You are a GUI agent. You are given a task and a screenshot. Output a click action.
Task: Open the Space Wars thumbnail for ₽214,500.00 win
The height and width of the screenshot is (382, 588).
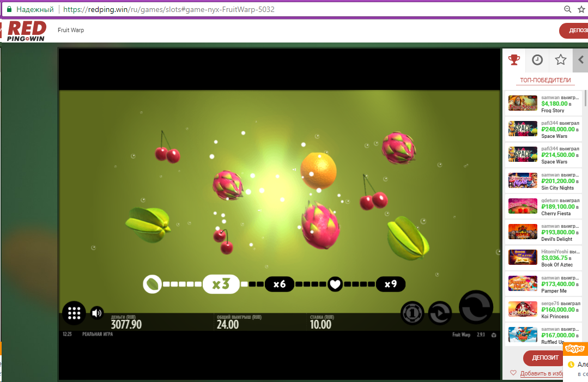pyautogui.click(x=523, y=154)
